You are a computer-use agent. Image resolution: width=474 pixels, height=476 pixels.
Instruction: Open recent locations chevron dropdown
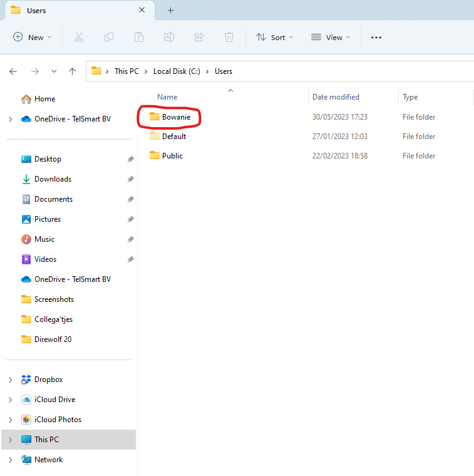[54, 71]
